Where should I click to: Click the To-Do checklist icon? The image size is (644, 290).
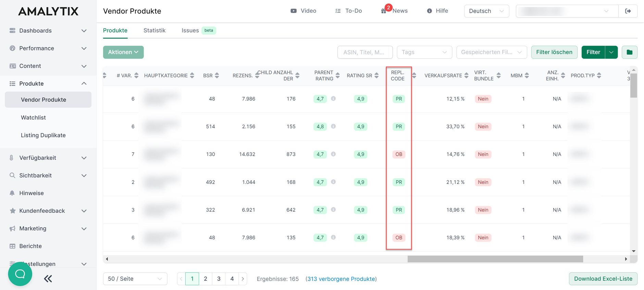coord(338,11)
